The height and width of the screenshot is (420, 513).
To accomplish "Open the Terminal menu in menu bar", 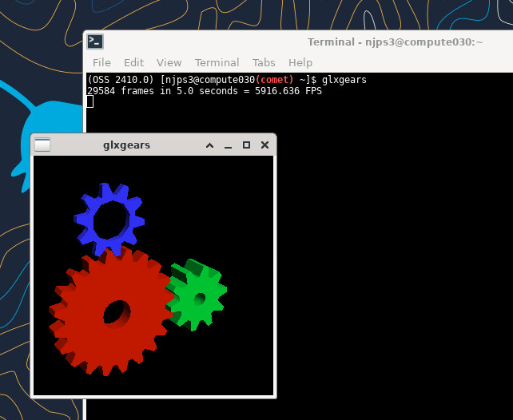I will coord(217,62).
